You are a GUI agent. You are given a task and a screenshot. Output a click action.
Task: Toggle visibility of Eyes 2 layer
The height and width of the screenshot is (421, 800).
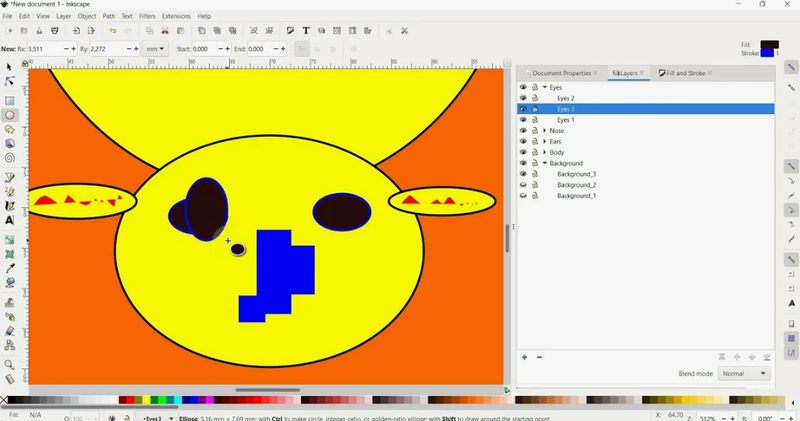[x=523, y=98]
